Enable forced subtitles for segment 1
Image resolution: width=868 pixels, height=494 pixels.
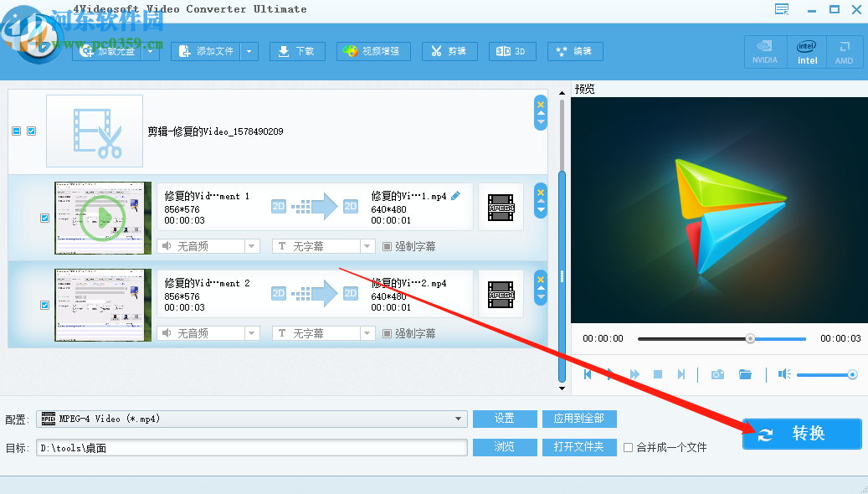coord(387,246)
